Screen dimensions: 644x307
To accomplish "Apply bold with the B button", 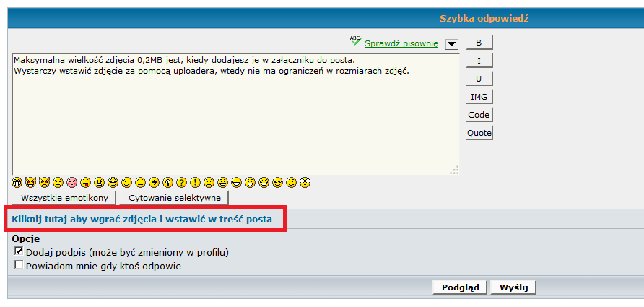I will 479,43.
